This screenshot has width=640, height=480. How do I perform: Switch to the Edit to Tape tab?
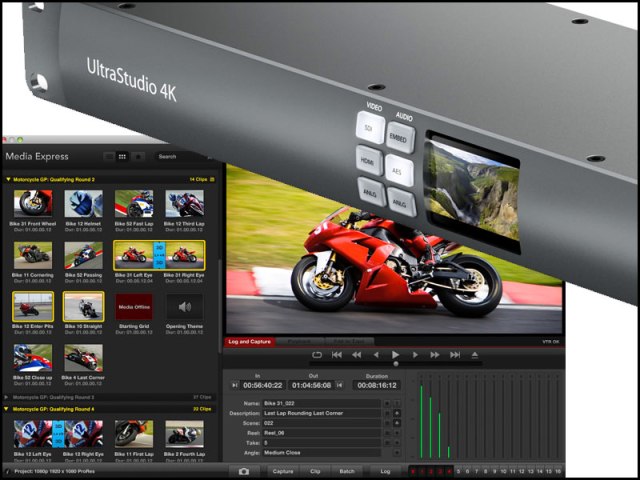(x=348, y=342)
